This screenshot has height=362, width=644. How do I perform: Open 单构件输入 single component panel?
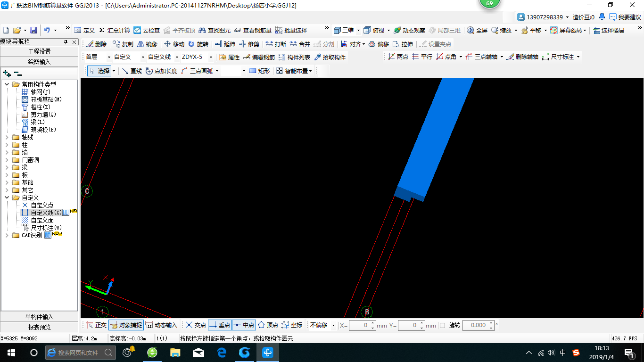click(x=40, y=317)
